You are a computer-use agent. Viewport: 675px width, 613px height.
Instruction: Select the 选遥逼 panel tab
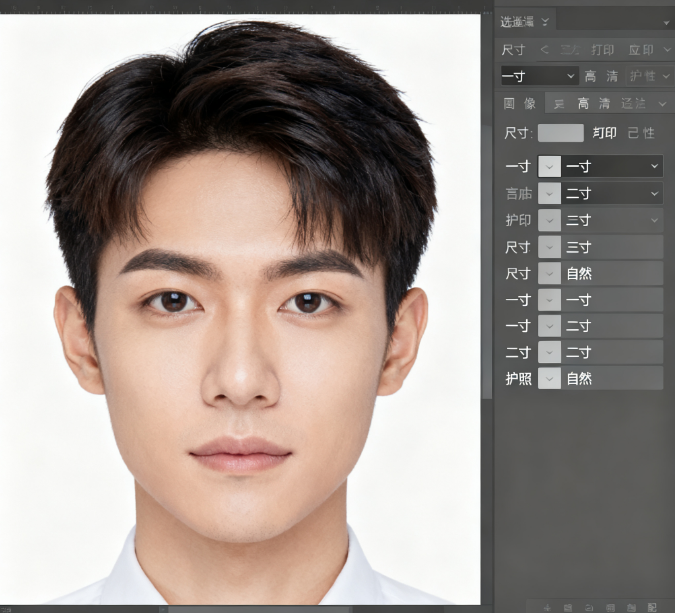coord(518,21)
